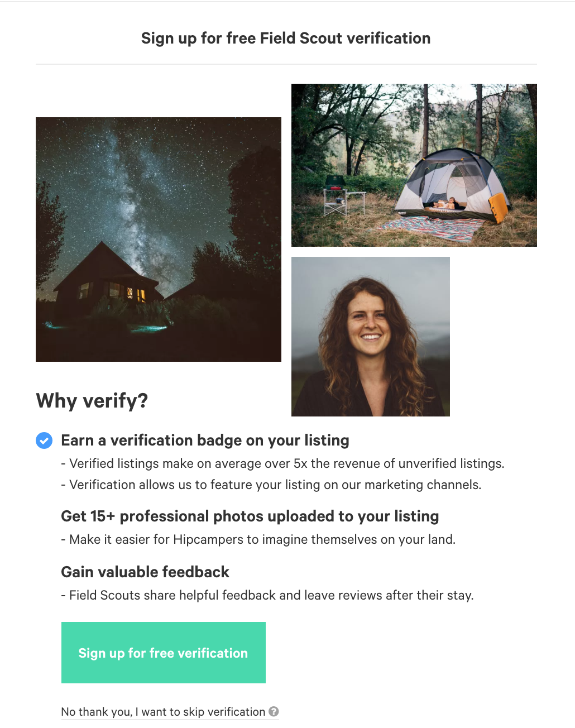Viewport: 575px width, 728px height.
Task: Open the starry night cabin photo
Action: (159, 240)
